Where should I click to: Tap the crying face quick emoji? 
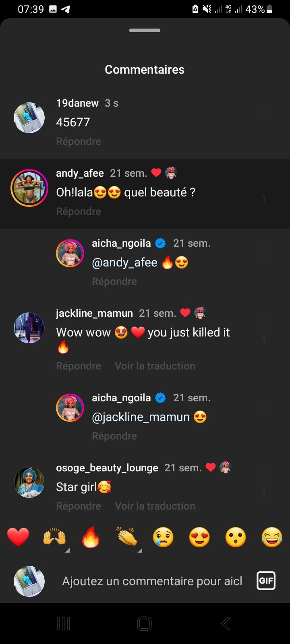tap(163, 537)
